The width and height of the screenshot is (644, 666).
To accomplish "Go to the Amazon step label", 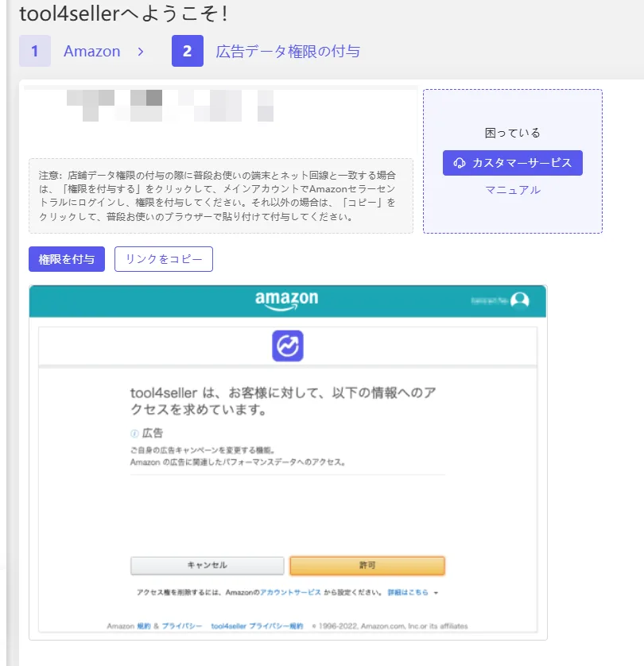I will point(91,51).
